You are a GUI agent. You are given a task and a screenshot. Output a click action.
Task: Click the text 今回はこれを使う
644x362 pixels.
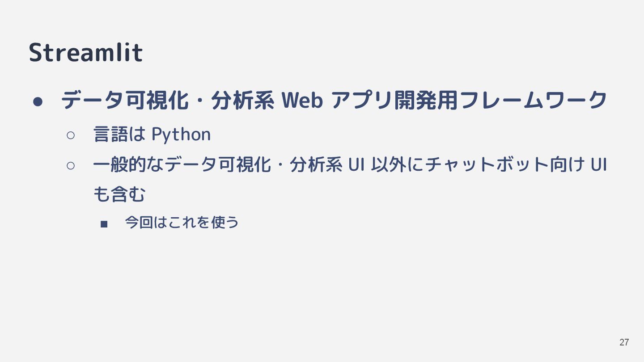[x=182, y=223]
